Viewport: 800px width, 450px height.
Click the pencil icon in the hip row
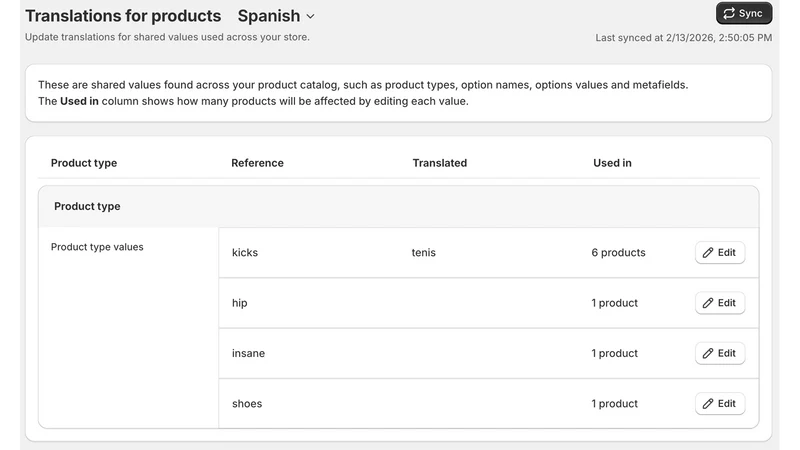(x=708, y=303)
